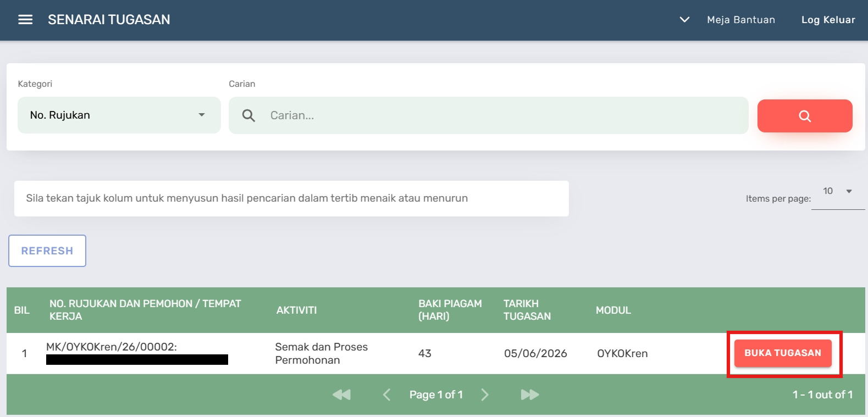Click the REFRESH button
The image size is (868, 417).
click(47, 251)
